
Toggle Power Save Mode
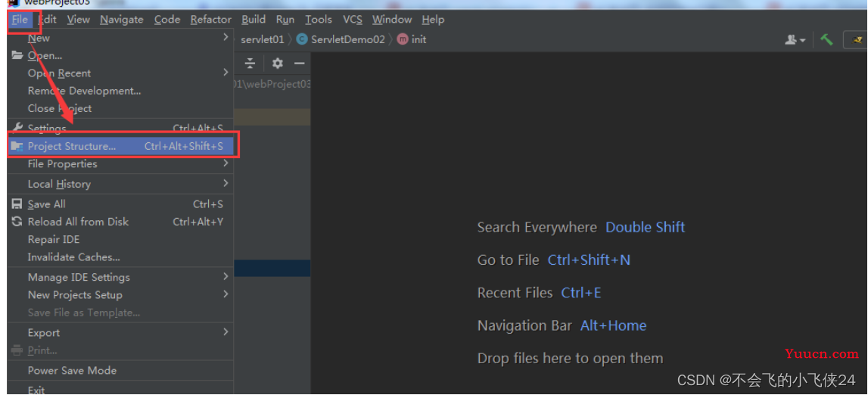coord(120,370)
